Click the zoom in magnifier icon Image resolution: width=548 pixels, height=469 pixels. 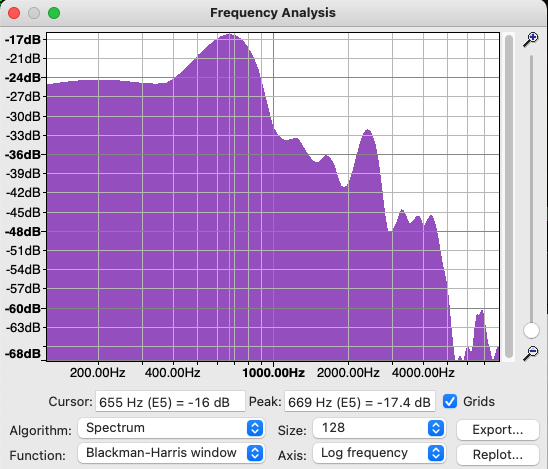pos(531,39)
